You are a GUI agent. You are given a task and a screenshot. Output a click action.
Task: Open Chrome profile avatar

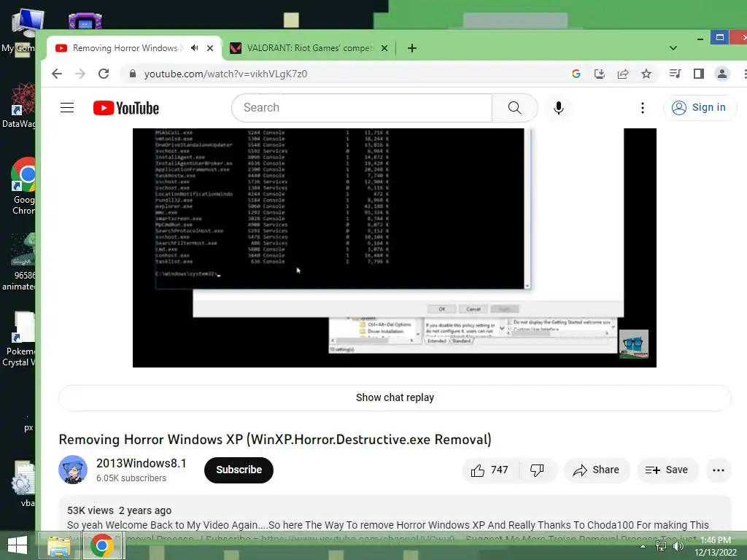click(x=722, y=74)
